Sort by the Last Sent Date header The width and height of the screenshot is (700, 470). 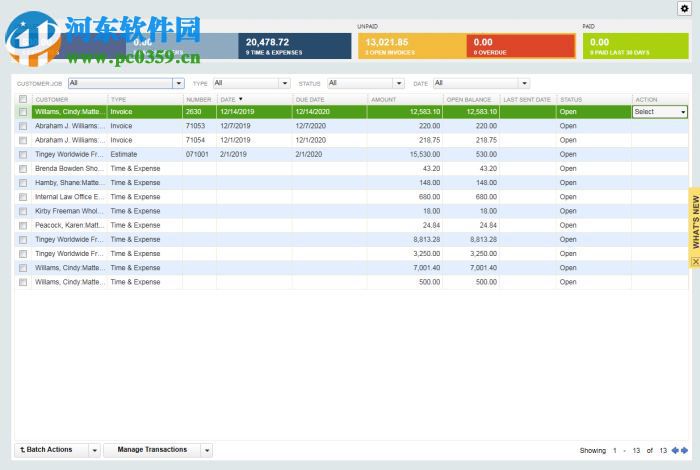click(x=527, y=99)
